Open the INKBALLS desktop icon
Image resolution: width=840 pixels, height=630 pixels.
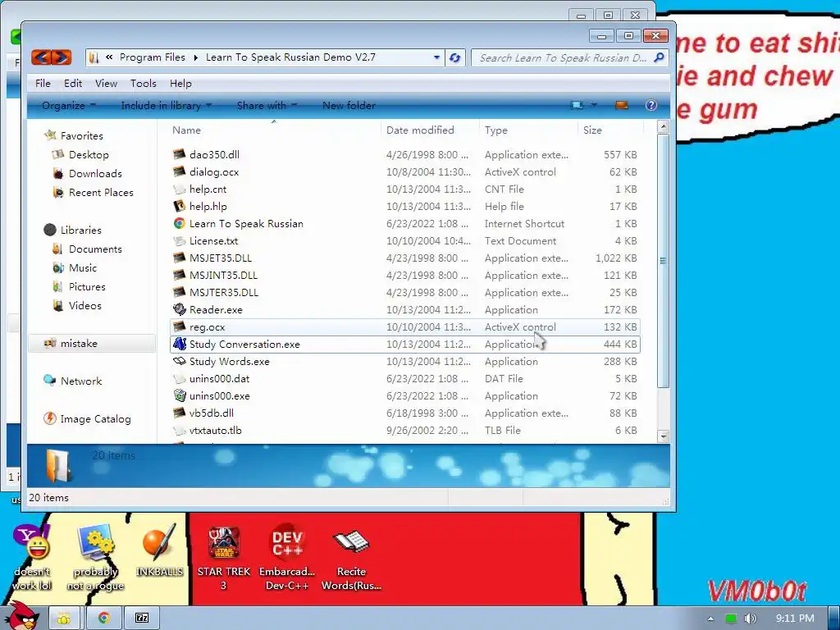[x=159, y=550]
